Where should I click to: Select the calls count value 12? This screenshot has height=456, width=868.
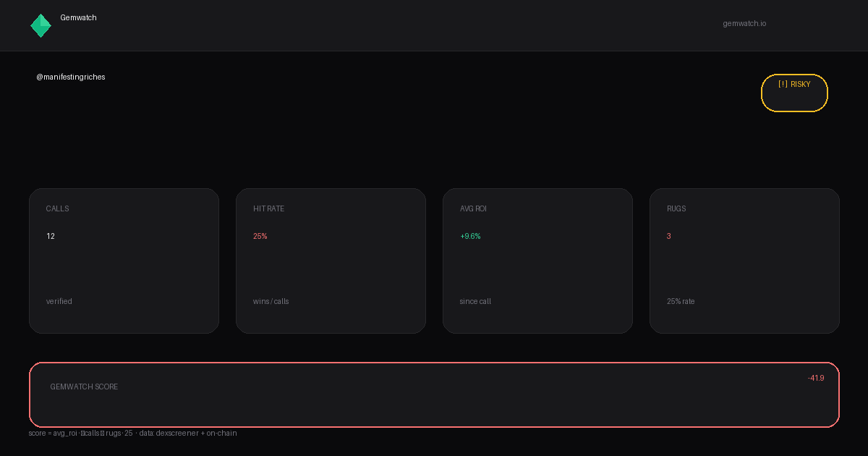point(51,236)
